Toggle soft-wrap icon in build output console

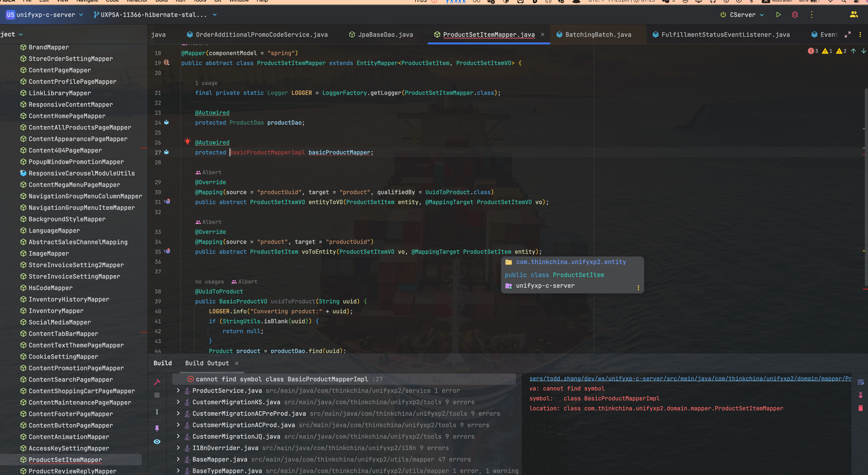[x=860, y=382]
